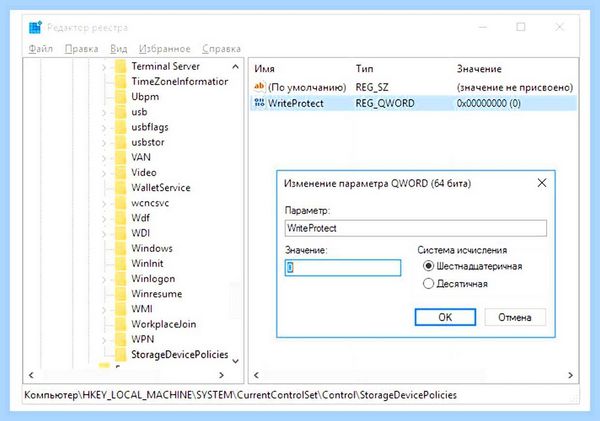Select the usbstor folder icon
The width and height of the screenshot is (600, 421).
(121, 142)
